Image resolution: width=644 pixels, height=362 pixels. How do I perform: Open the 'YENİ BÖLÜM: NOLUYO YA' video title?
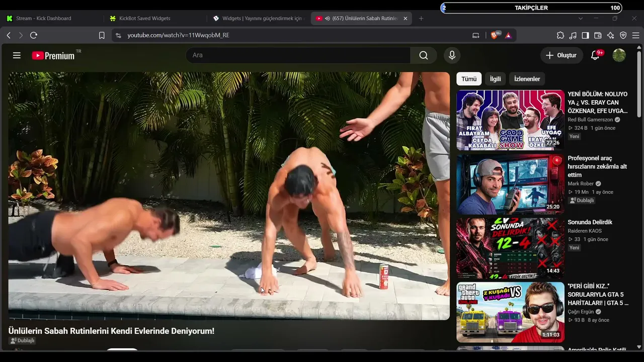598,103
